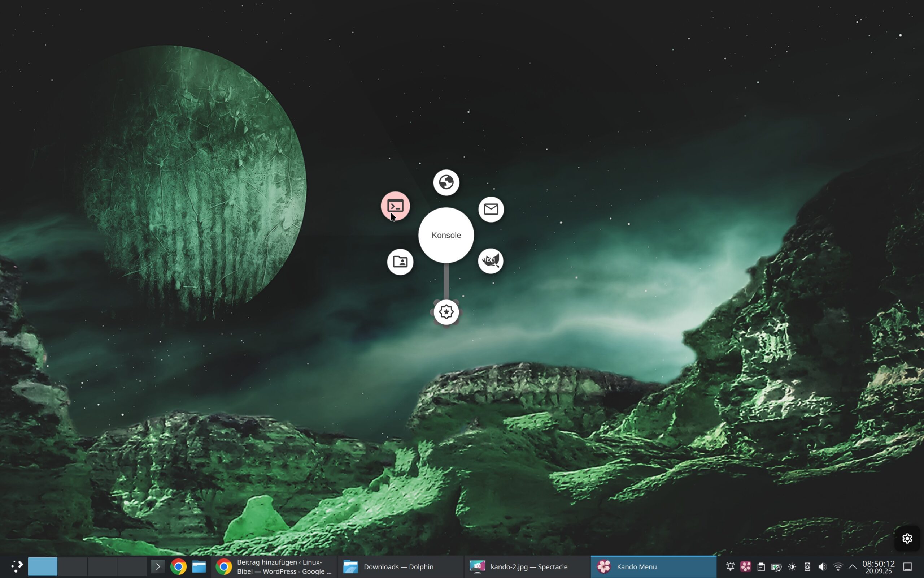
Task: Open KDE Connect phone tray icon
Action: [807, 566]
